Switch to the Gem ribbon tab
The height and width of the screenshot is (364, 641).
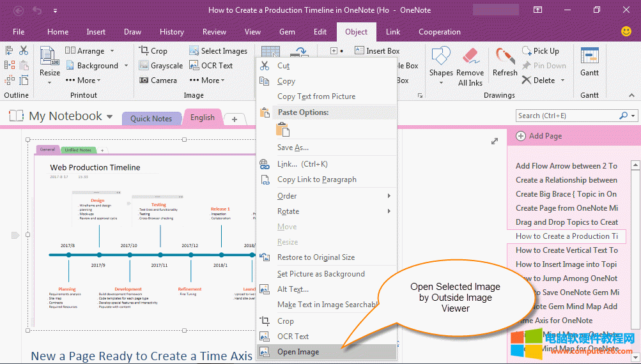pos(287,32)
